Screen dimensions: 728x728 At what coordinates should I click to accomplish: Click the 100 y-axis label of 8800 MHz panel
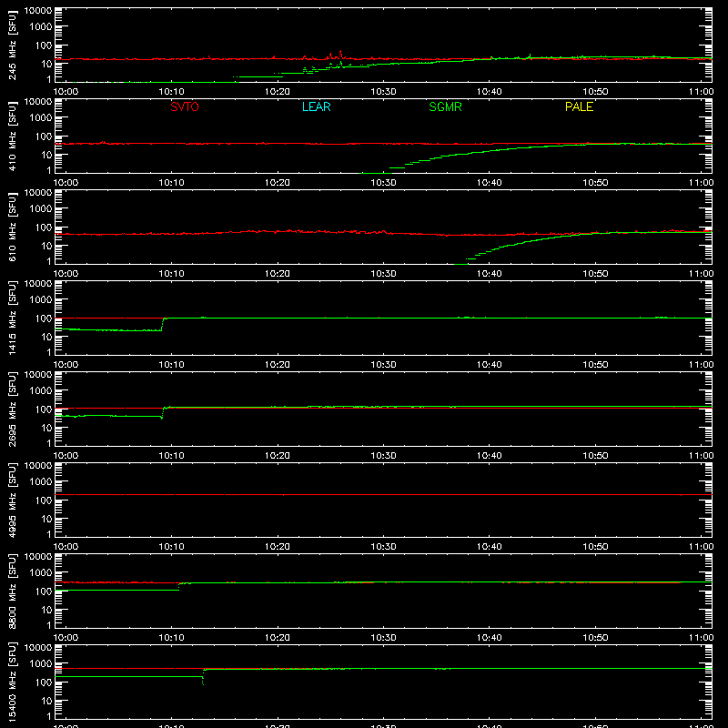[x=44, y=591]
